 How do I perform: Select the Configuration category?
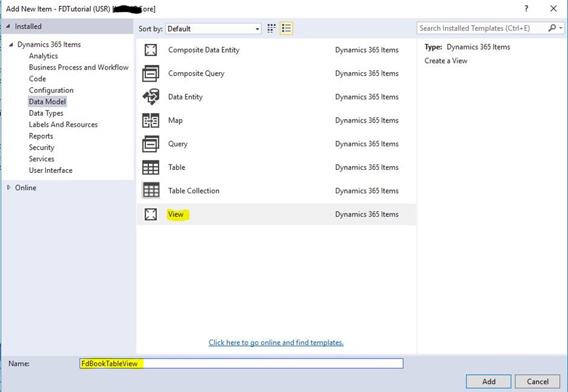51,90
